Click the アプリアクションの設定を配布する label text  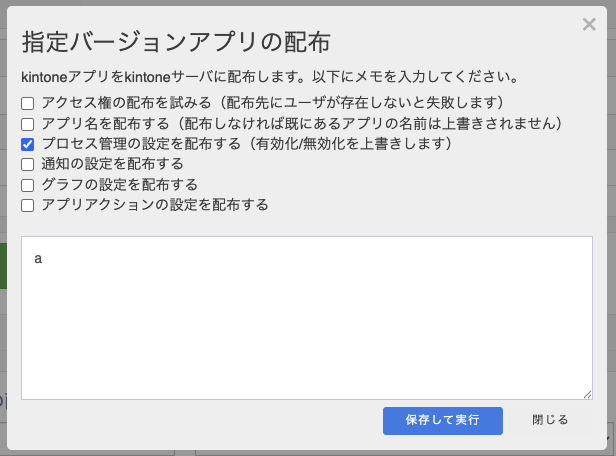pyautogui.click(x=155, y=205)
